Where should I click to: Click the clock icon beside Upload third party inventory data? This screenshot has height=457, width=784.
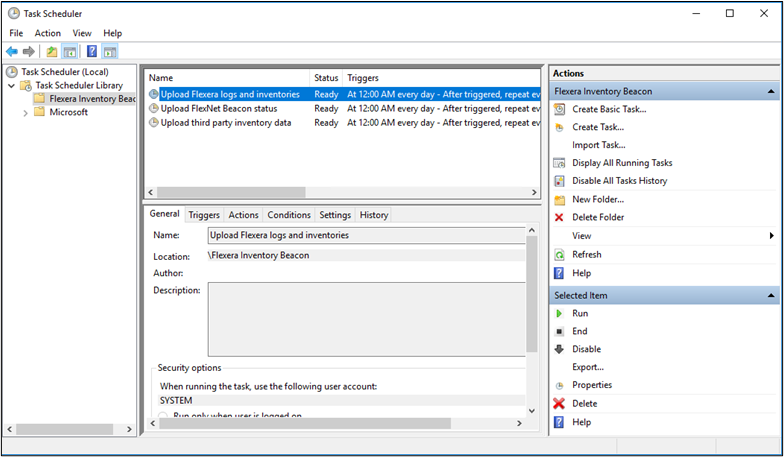pos(154,122)
